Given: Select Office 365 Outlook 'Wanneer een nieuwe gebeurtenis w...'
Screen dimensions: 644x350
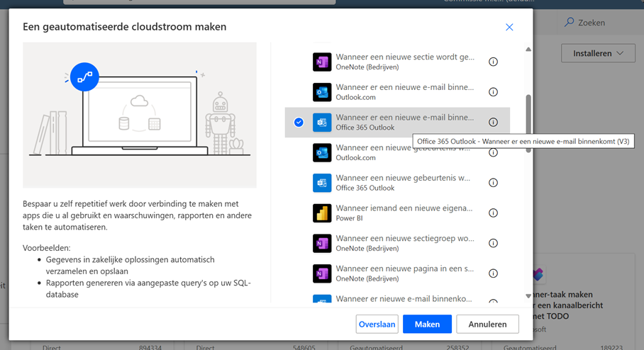Looking at the screenshot, I should 398,183.
